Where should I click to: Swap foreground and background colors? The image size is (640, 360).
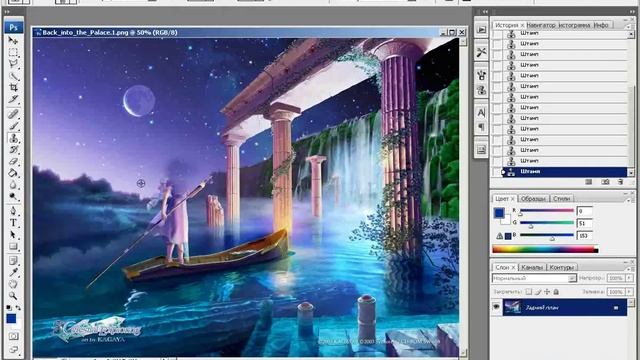coord(18,307)
